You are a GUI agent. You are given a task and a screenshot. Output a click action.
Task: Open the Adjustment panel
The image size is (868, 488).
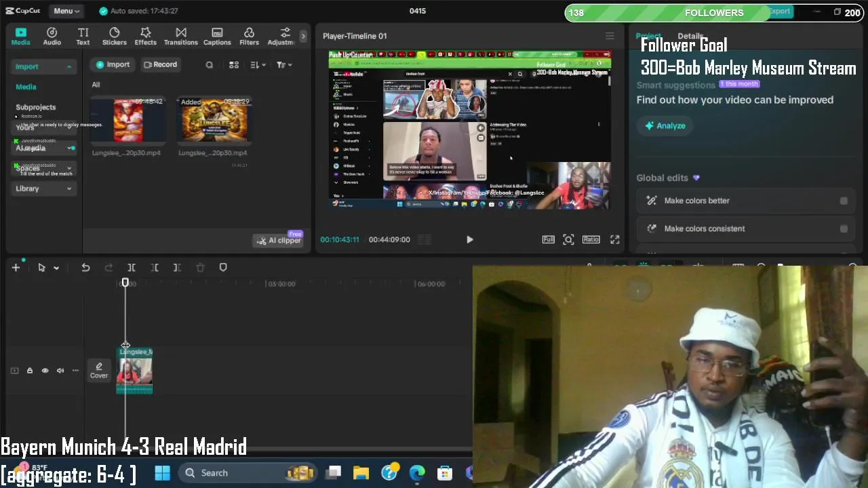tap(281, 37)
